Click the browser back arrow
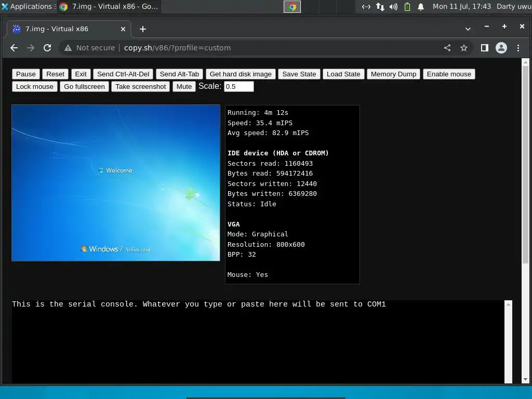The width and height of the screenshot is (532, 399). [14, 48]
